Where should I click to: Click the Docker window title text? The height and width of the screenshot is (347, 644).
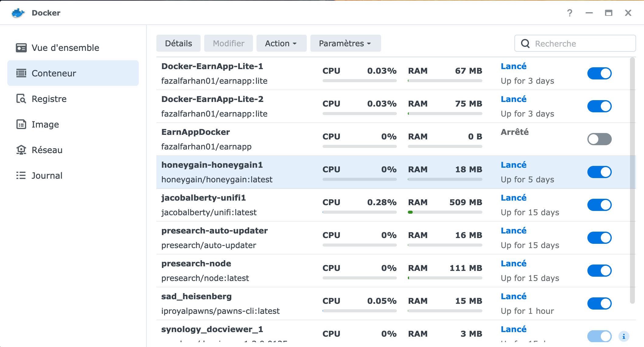tap(46, 13)
